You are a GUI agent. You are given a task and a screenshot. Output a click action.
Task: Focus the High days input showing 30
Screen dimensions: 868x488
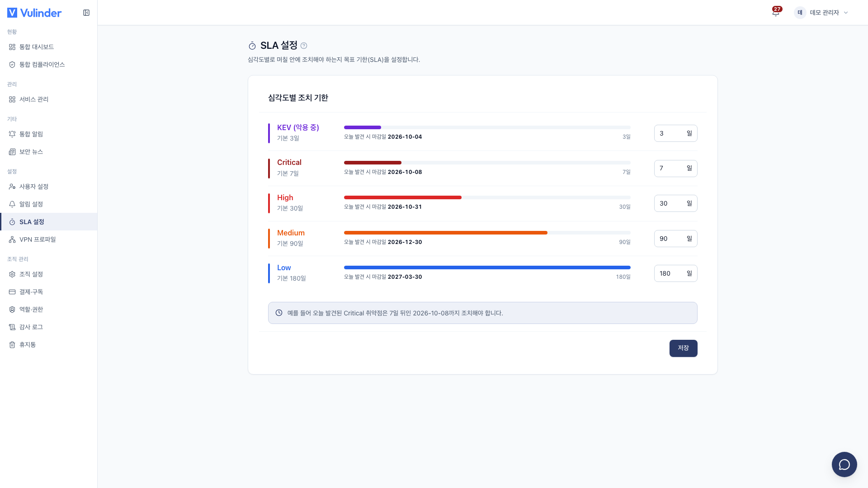click(675, 203)
